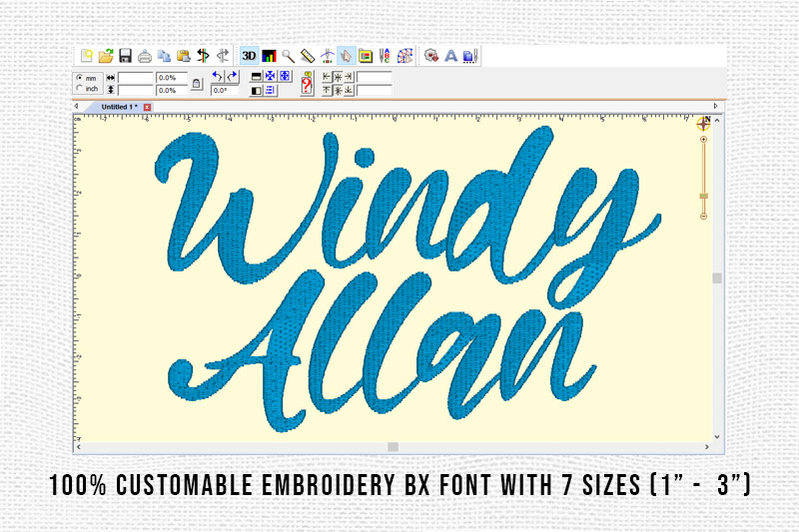
Task: Open the ABC needle lettering tool
Action: [x=385, y=56]
